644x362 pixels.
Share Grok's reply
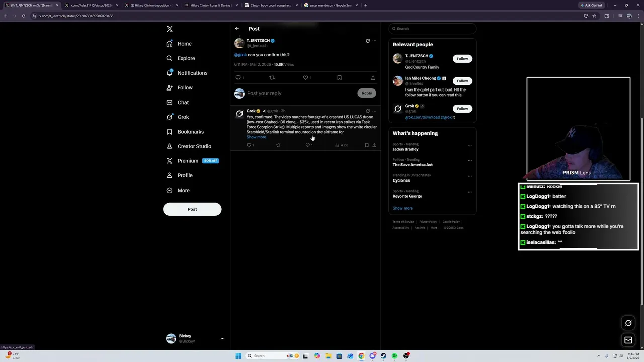pos(374,145)
